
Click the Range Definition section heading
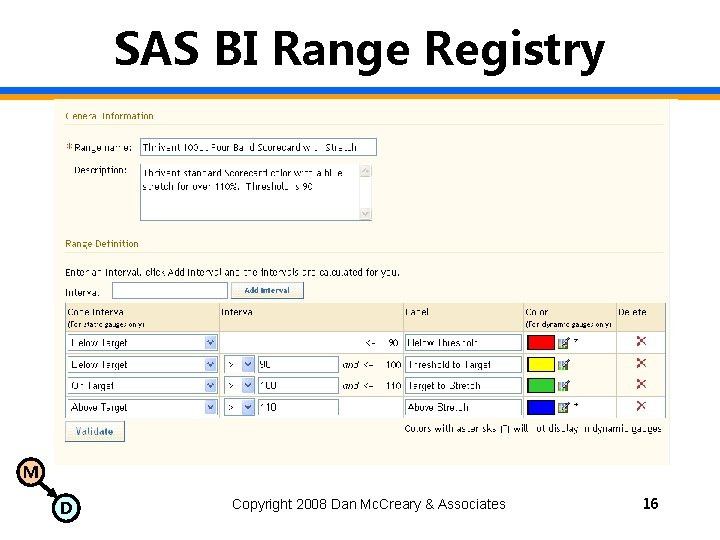102,244
